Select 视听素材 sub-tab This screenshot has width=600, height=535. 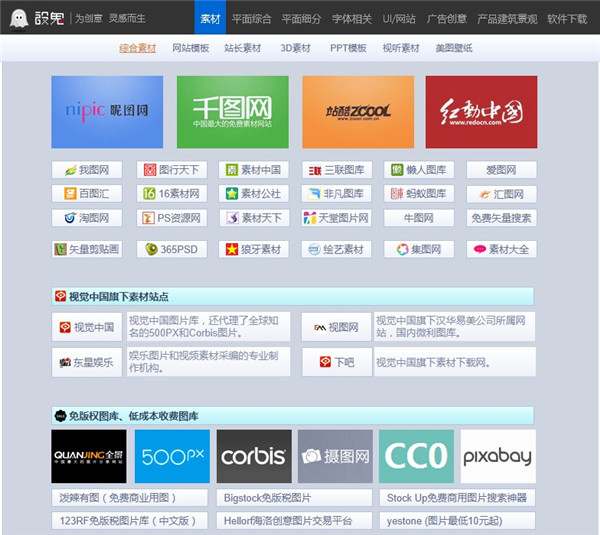coord(401,48)
